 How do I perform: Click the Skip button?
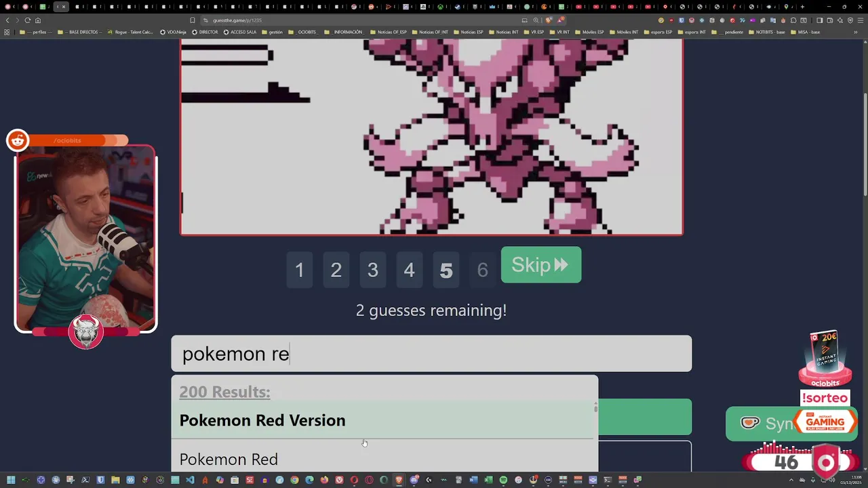(x=540, y=265)
